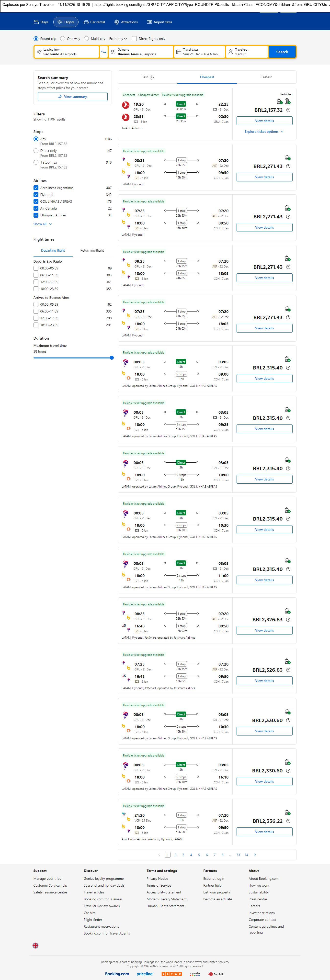Click the View summary button

click(x=72, y=97)
